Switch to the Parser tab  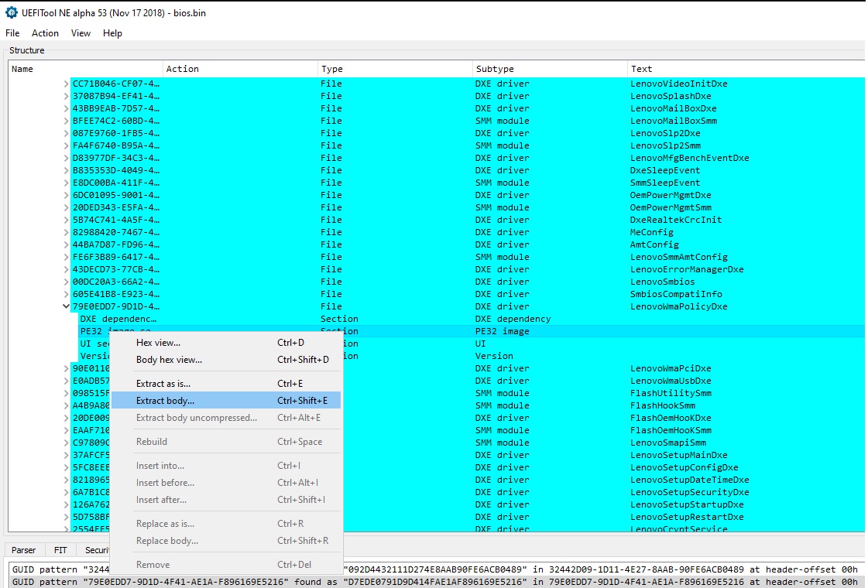[x=24, y=550]
